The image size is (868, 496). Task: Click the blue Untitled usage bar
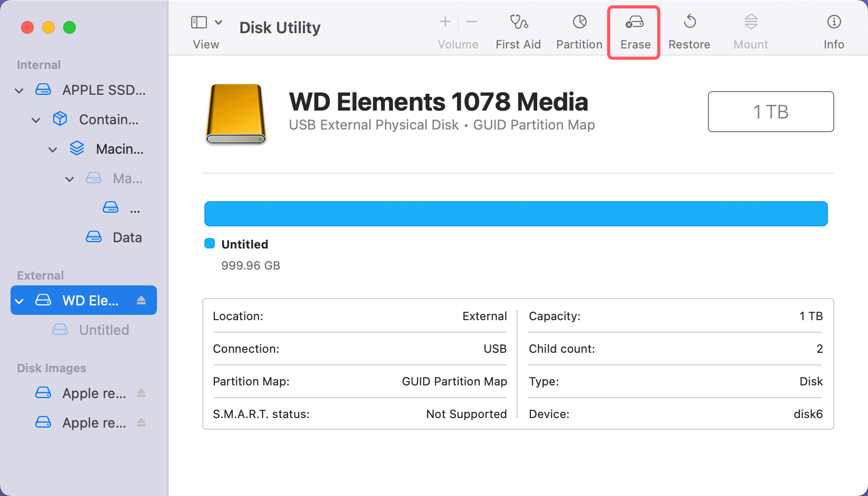(x=516, y=213)
